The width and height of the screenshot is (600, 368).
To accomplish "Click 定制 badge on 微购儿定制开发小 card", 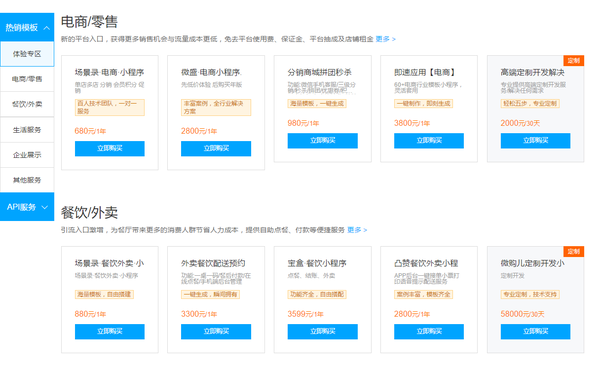I will pyautogui.click(x=574, y=251).
